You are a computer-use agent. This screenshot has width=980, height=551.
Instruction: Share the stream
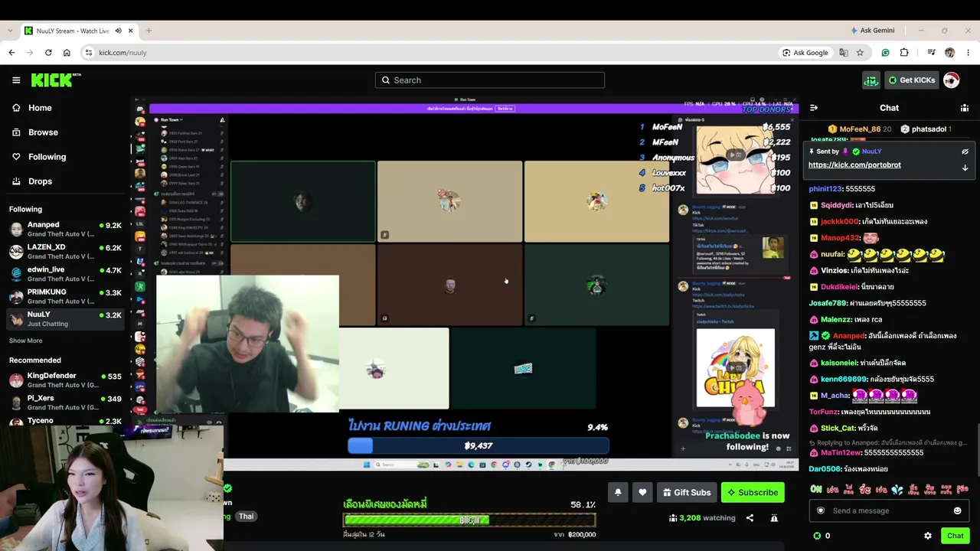(x=750, y=518)
